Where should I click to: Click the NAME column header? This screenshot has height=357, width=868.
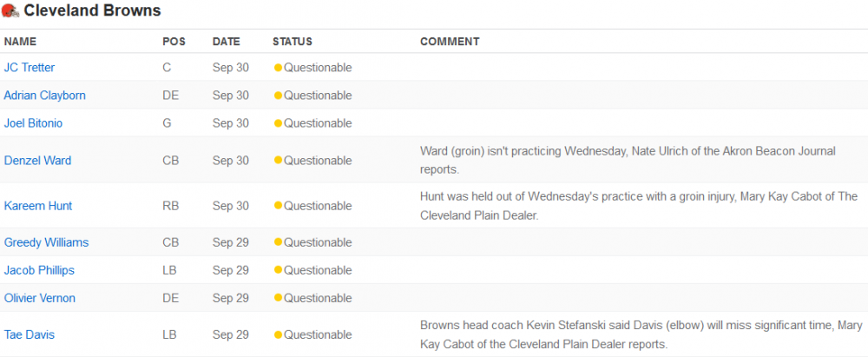click(20, 42)
